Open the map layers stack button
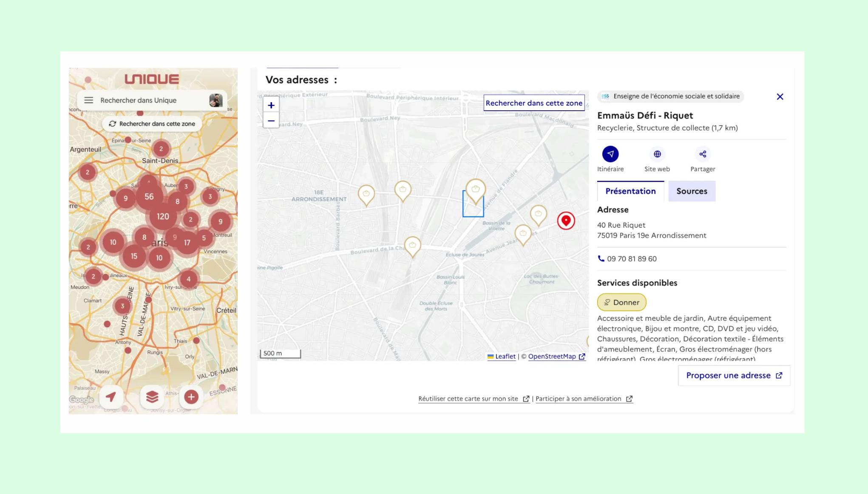Viewport: 868px width, 494px height. (152, 397)
